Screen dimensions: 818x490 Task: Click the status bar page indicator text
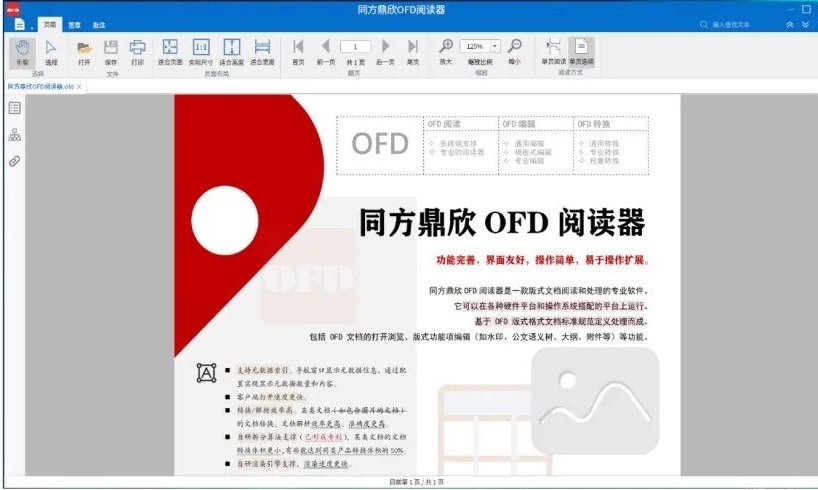coord(416,482)
